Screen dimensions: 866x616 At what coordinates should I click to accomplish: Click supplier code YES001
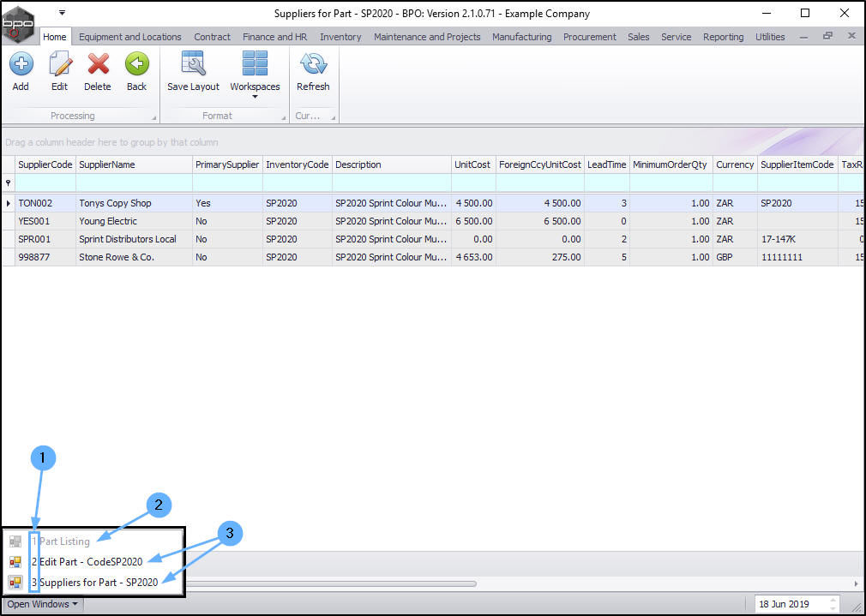click(x=34, y=221)
